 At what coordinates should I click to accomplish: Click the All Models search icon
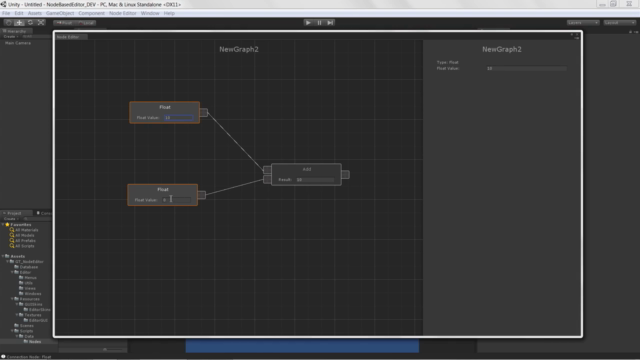pos(12,235)
